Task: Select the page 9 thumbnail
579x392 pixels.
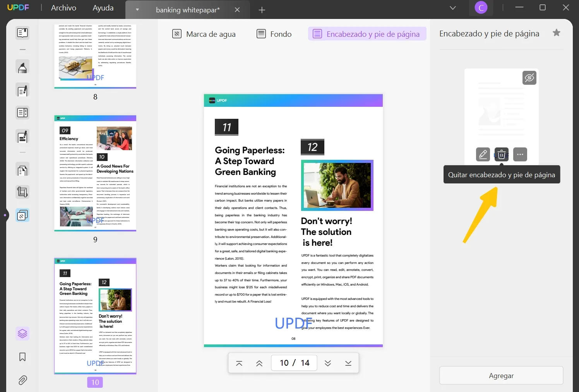Action: click(x=95, y=173)
